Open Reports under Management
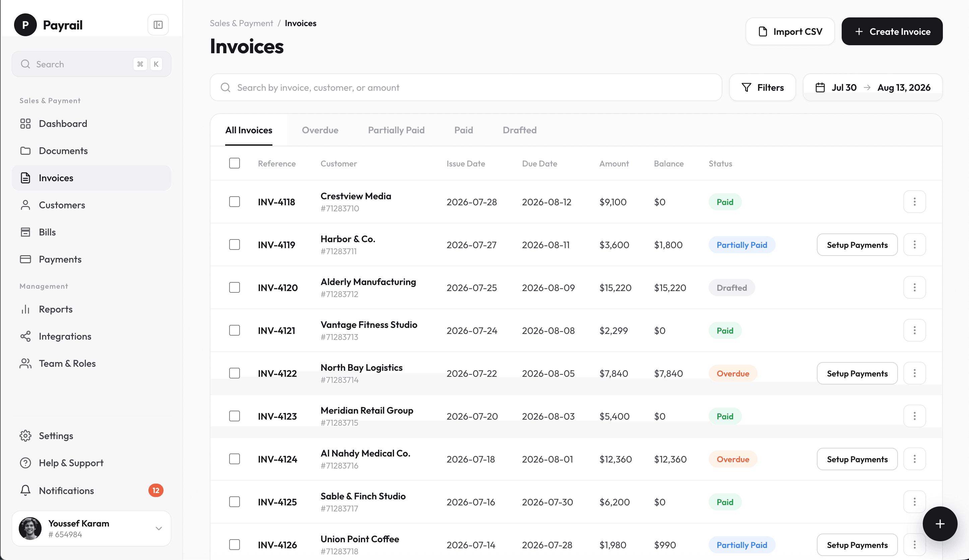Viewport: 969px width, 560px height. 91,309
